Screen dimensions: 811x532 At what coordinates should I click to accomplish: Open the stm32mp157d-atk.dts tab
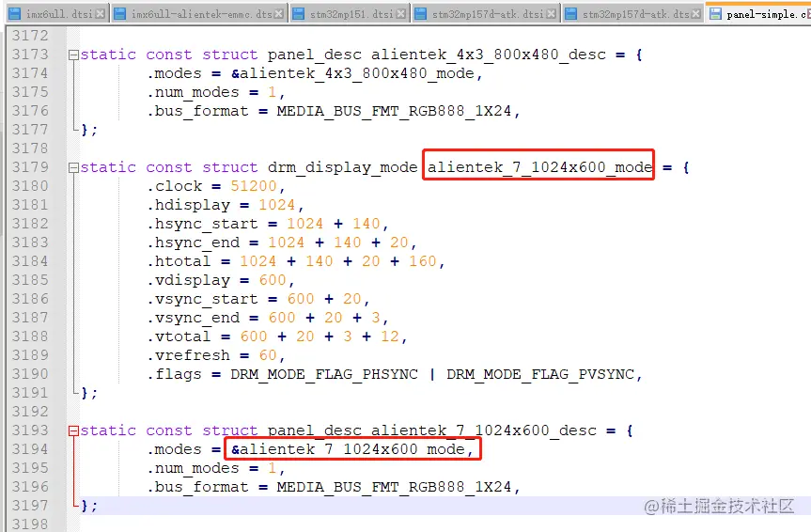tap(633, 13)
